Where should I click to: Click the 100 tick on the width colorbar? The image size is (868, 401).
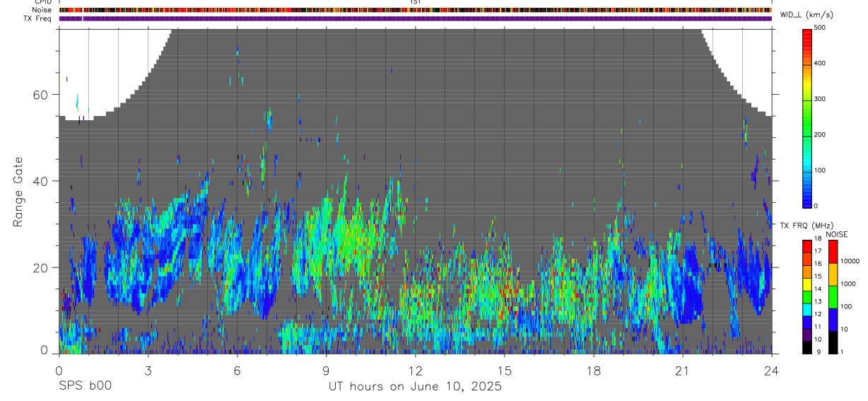tap(821, 170)
